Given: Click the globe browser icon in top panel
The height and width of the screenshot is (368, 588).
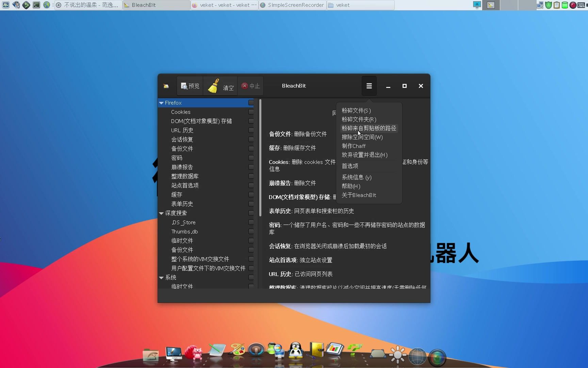Looking at the screenshot, I should click(47, 5).
